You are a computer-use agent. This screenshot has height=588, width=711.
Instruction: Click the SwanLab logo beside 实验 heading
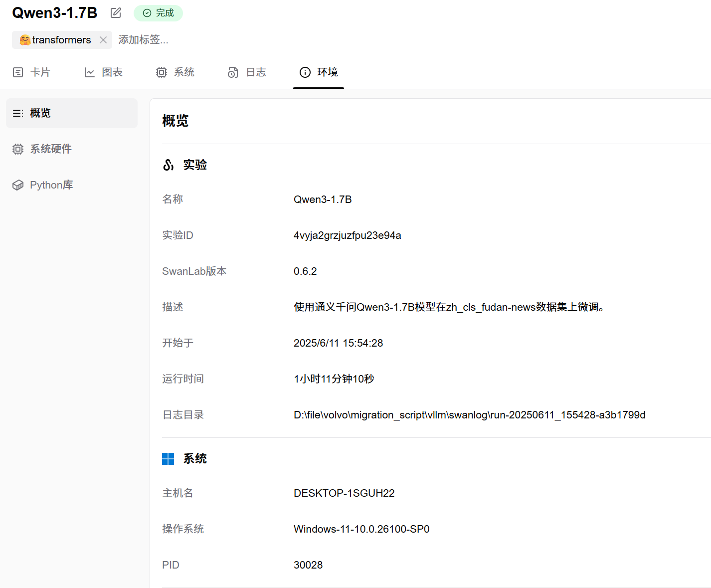tap(169, 165)
